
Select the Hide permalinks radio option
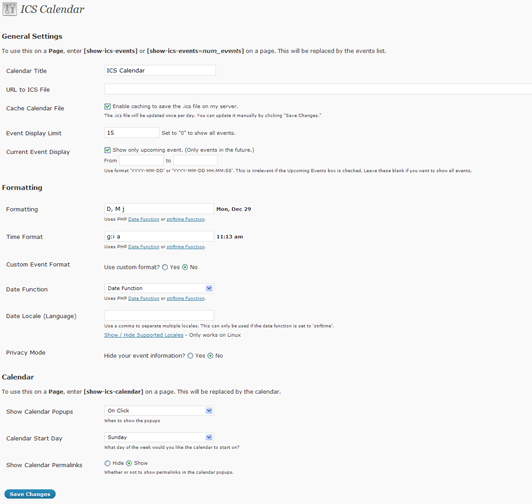(x=108, y=463)
